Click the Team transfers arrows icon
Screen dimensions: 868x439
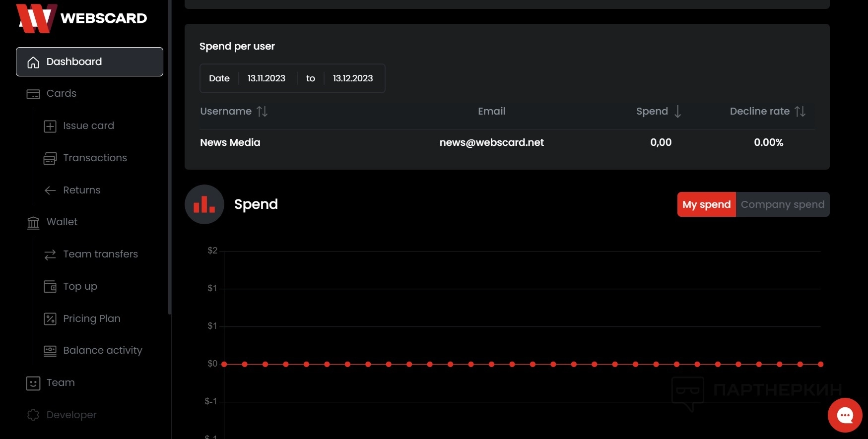pos(50,254)
